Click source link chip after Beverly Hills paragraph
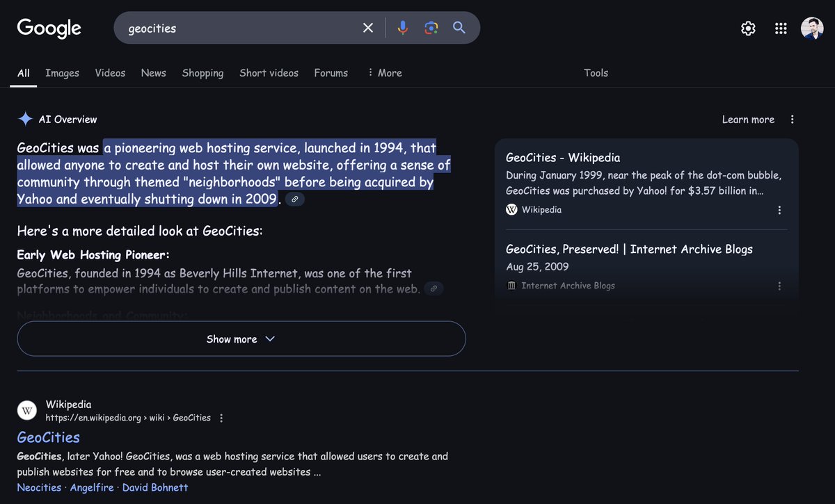The height and width of the screenshot is (504, 835). click(434, 288)
